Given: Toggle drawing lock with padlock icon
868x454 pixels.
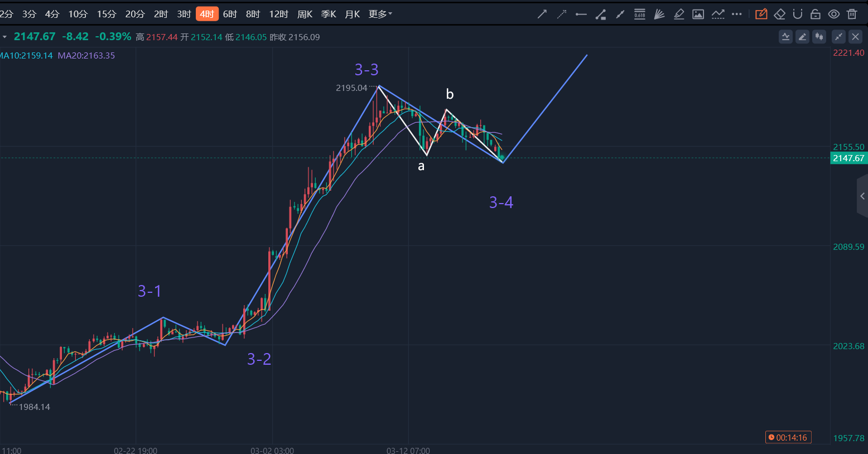Looking at the screenshot, I should (x=815, y=13).
